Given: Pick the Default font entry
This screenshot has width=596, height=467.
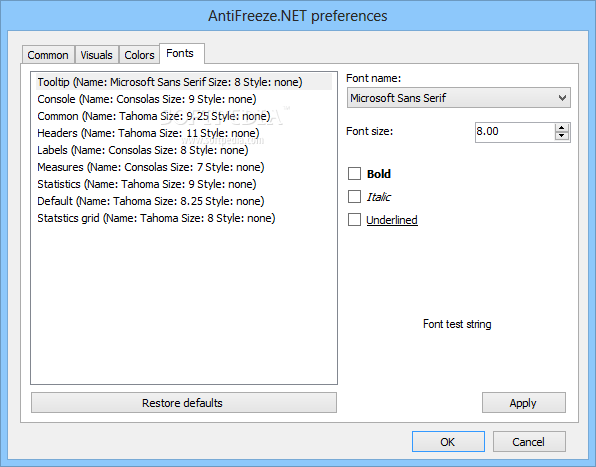Looking at the screenshot, I should click(x=184, y=201).
